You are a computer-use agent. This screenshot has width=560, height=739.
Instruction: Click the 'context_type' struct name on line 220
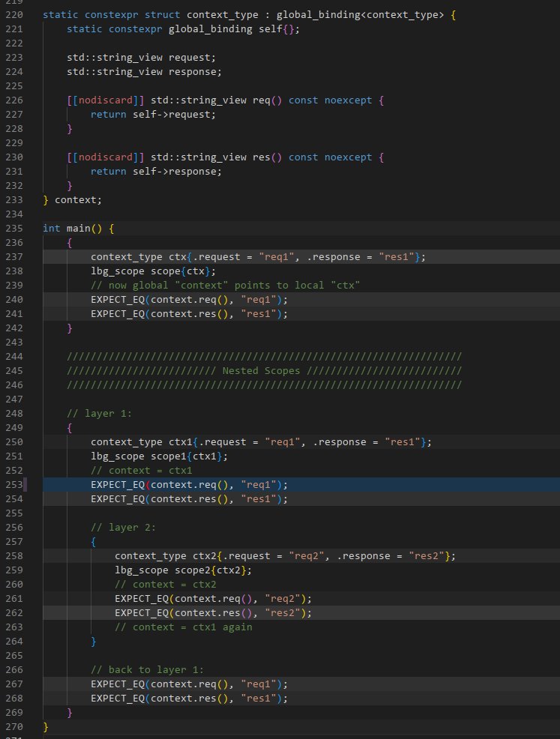point(223,14)
